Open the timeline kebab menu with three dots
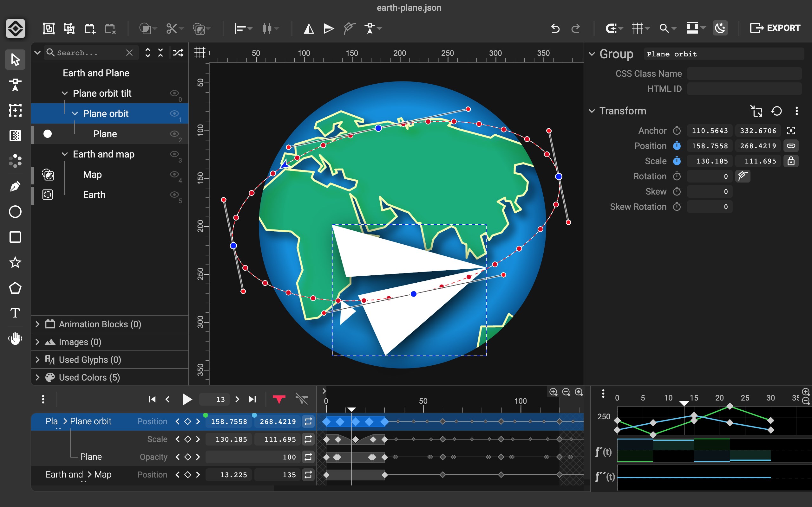 click(43, 399)
